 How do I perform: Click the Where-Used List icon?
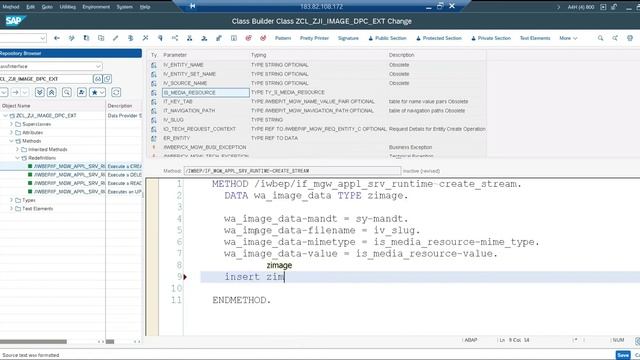175,38
